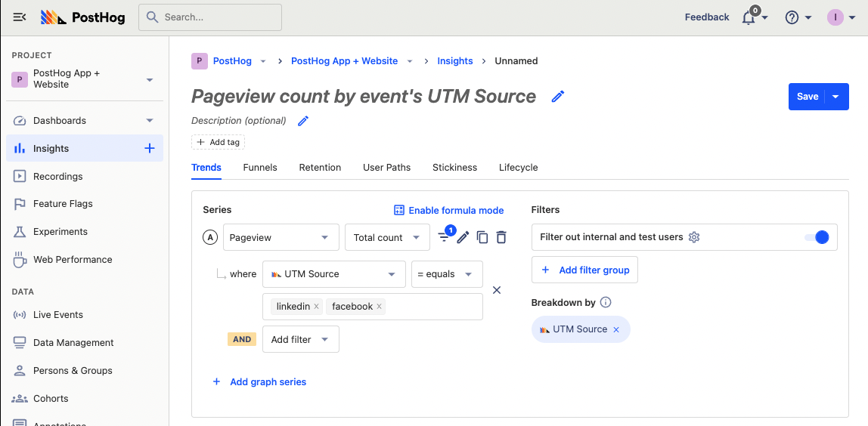
Task: Remove UTM Source breakdown tag
Action: coord(616,329)
